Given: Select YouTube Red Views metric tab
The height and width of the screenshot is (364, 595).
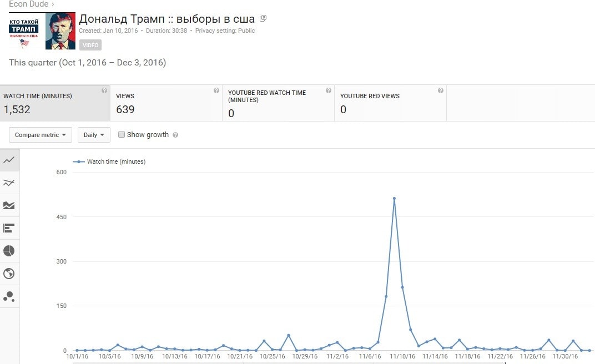Looking at the screenshot, I should pos(391,103).
